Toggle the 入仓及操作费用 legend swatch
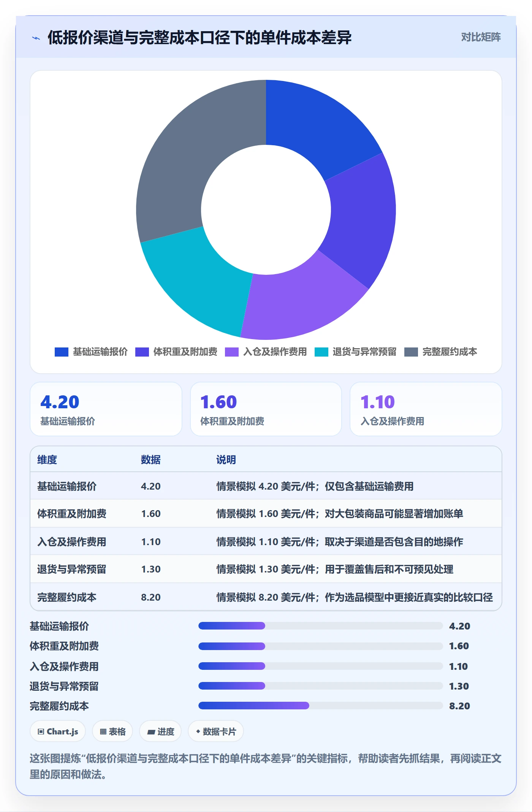The image size is (532, 812). (232, 352)
